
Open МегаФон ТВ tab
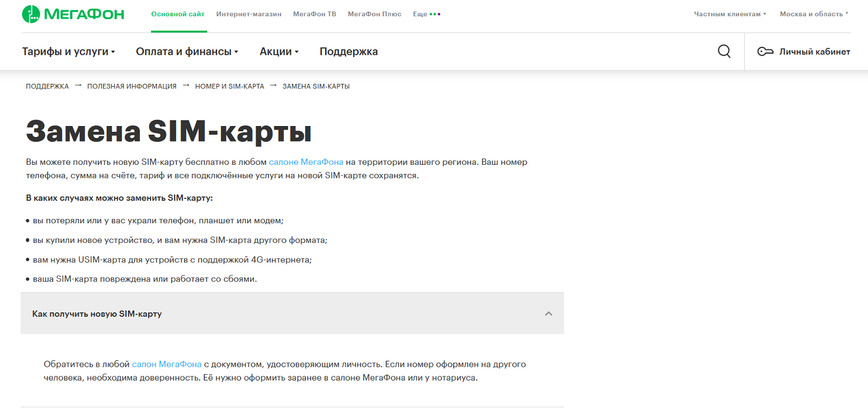point(315,14)
